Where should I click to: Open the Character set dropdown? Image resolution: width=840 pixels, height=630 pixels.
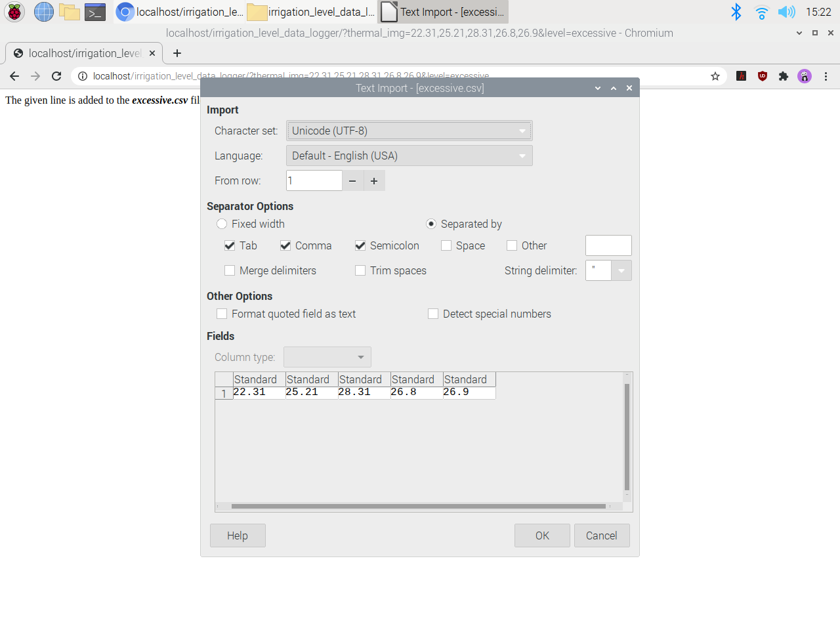coord(409,131)
